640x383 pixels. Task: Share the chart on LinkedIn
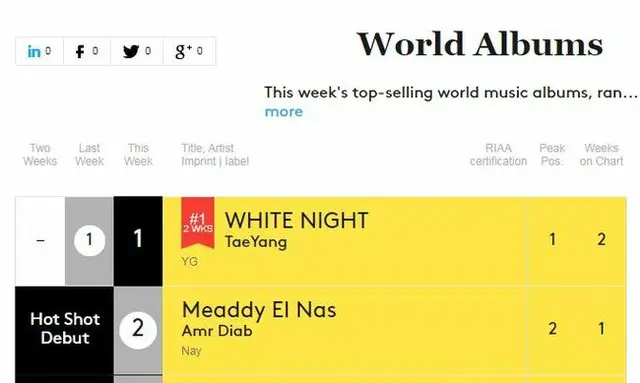tap(39, 51)
